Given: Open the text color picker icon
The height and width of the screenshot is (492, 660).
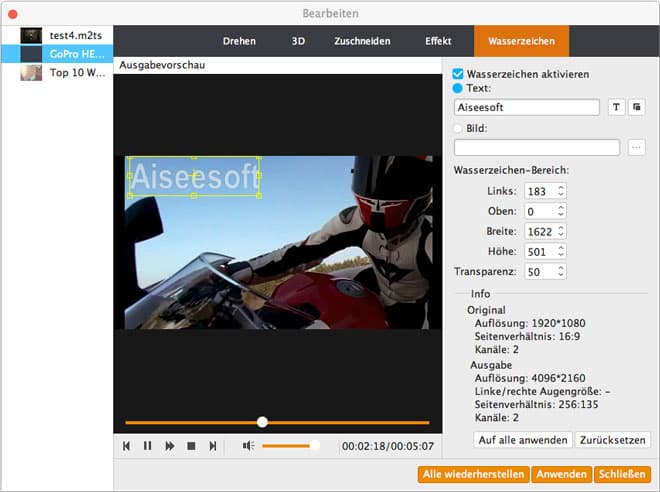Looking at the screenshot, I should tap(637, 107).
